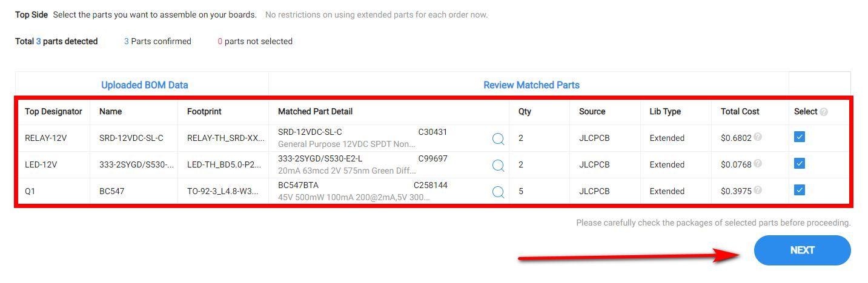Click the blue NEXT button
The height and width of the screenshot is (283, 868).
pos(802,250)
